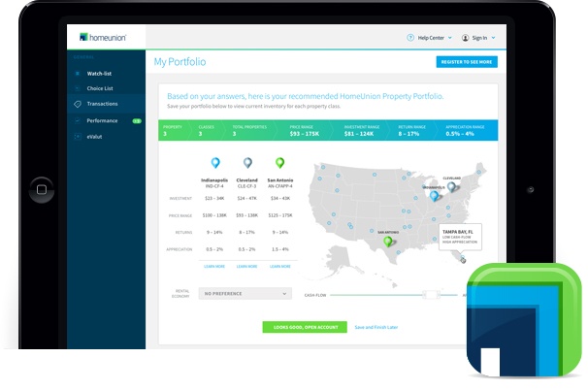588x390 pixels.
Task: Click the Cleveland column heading
Action: tap(247, 180)
